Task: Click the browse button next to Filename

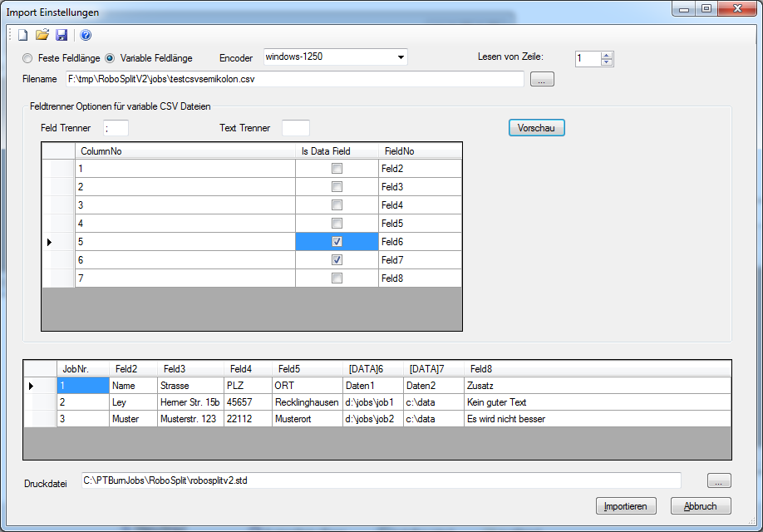Action: [x=541, y=80]
